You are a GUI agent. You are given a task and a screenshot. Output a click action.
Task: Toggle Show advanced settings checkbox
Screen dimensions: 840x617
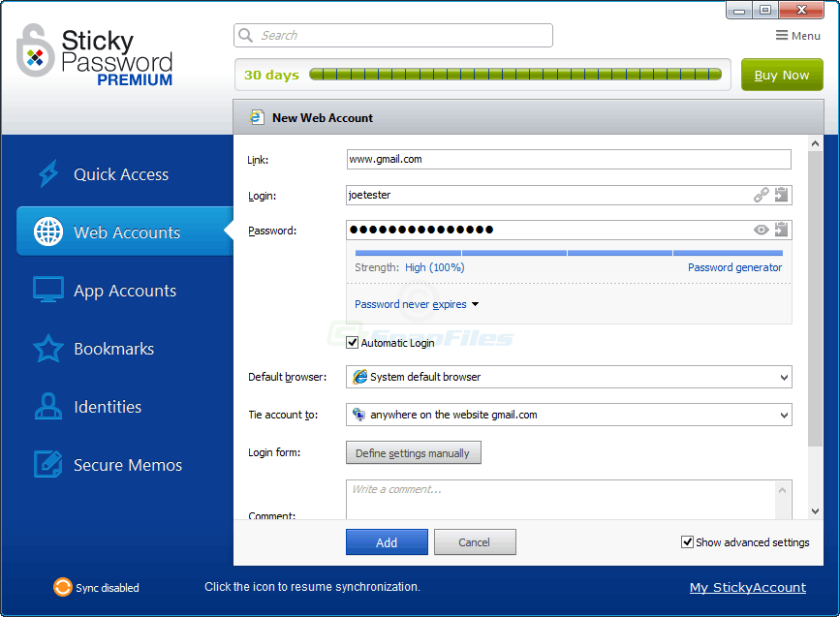(x=687, y=542)
